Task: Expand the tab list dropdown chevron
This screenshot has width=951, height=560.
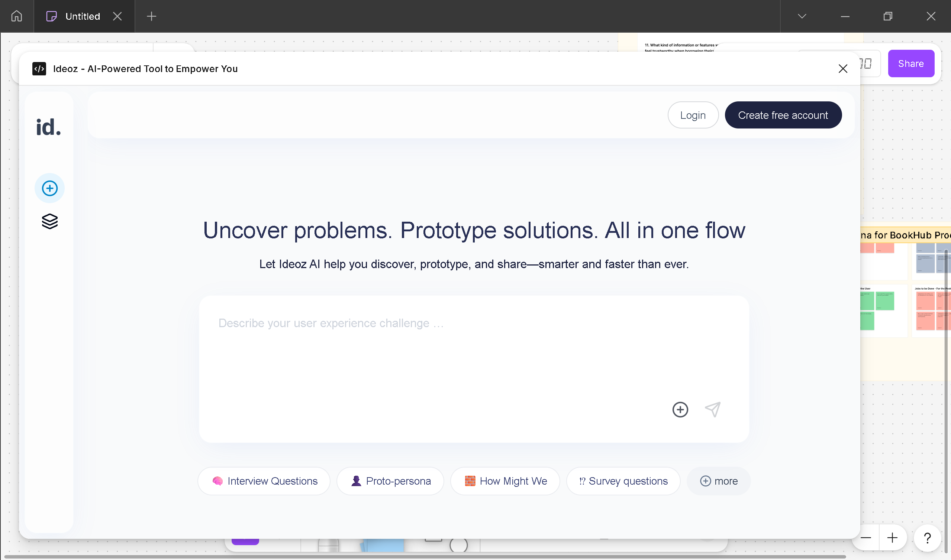Action: [x=802, y=16]
